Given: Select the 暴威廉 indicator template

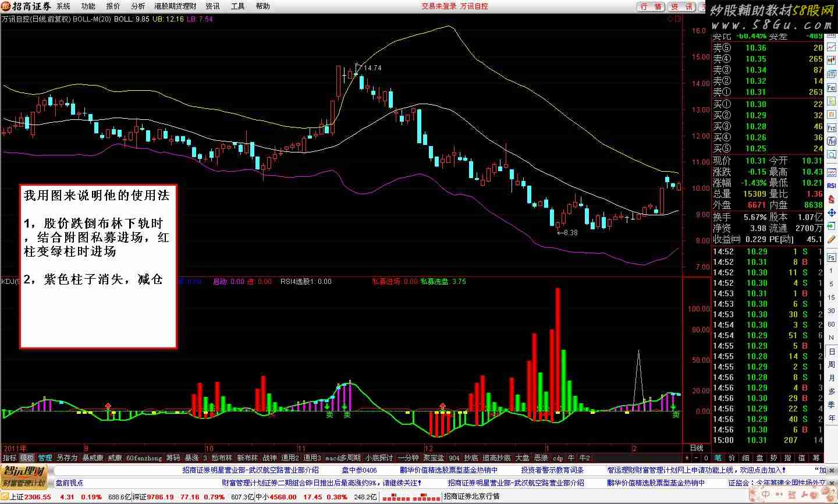Looking at the screenshot, I should point(93,458).
